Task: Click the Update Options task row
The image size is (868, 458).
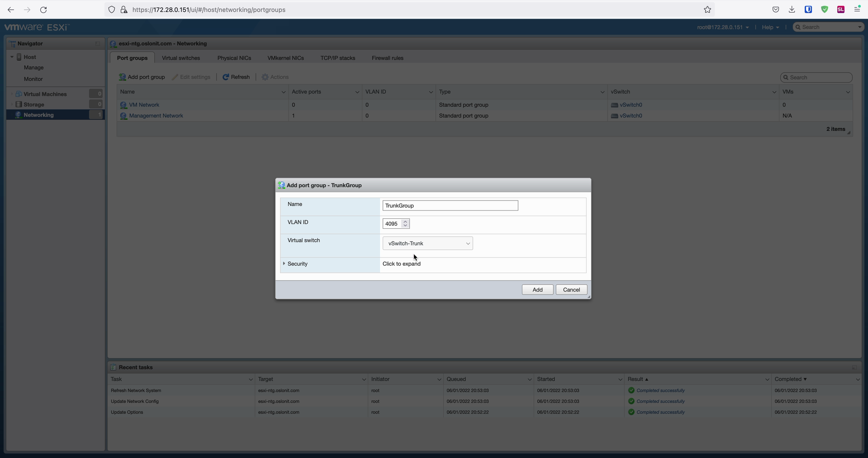Action: [x=484, y=412]
